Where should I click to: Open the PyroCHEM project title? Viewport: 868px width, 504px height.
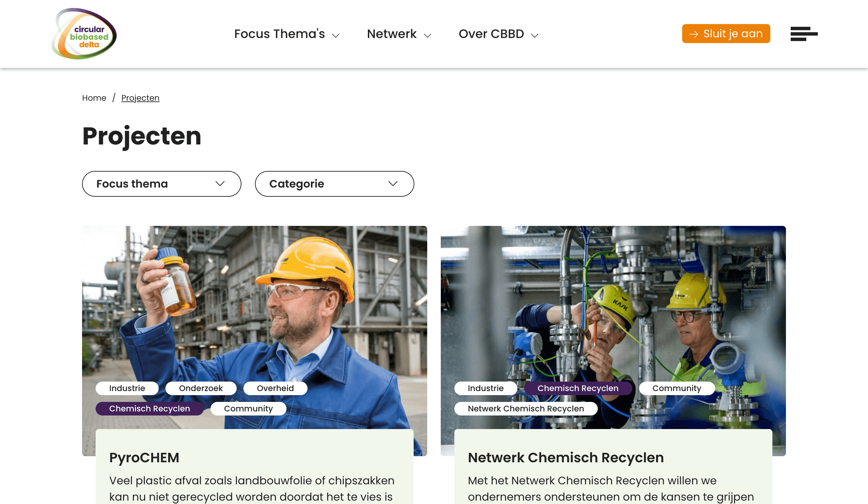coord(144,458)
